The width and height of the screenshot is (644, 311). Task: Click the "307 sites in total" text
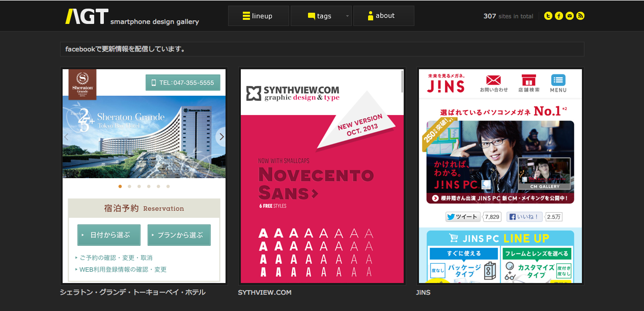pyautogui.click(x=508, y=16)
